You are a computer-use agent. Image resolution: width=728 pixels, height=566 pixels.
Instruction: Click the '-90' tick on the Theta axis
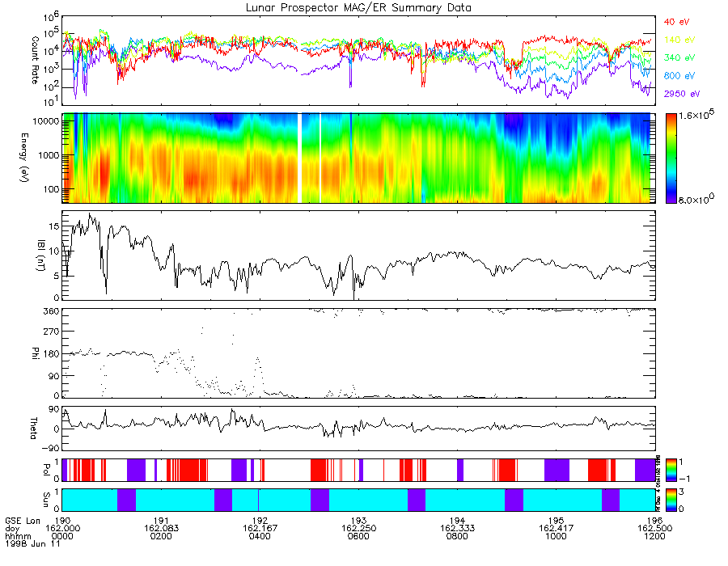pyautogui.click(x=49, y=448)
